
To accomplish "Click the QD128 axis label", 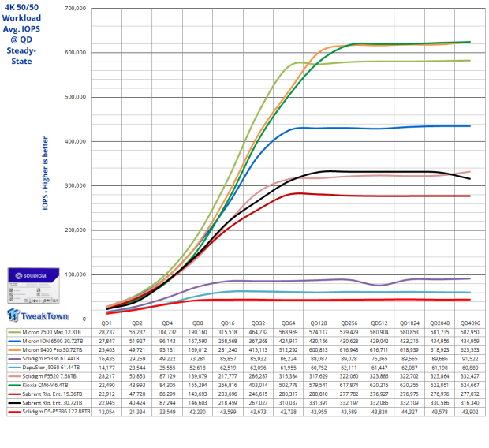I will 319,323.
